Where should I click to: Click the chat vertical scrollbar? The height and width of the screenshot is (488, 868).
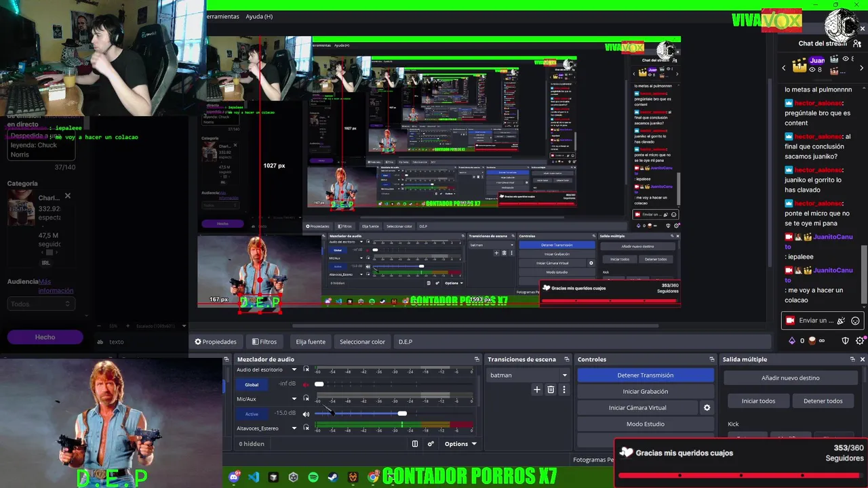point(864,274)
